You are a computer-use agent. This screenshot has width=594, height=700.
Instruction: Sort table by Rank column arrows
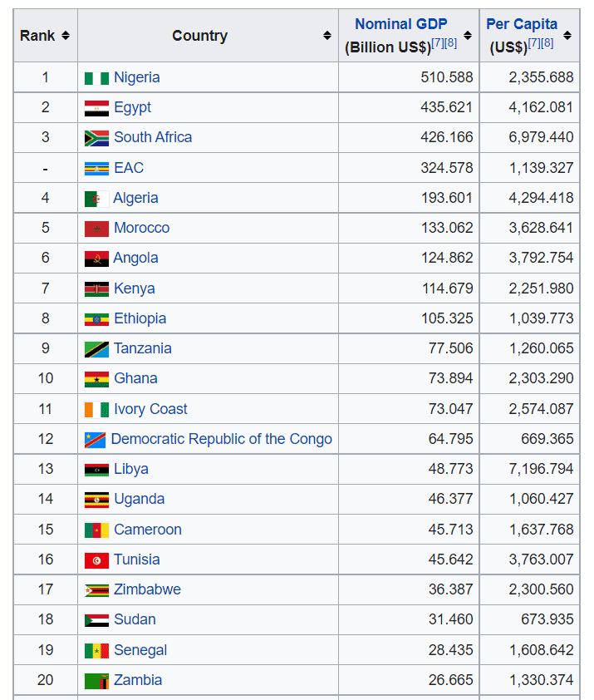66,36
